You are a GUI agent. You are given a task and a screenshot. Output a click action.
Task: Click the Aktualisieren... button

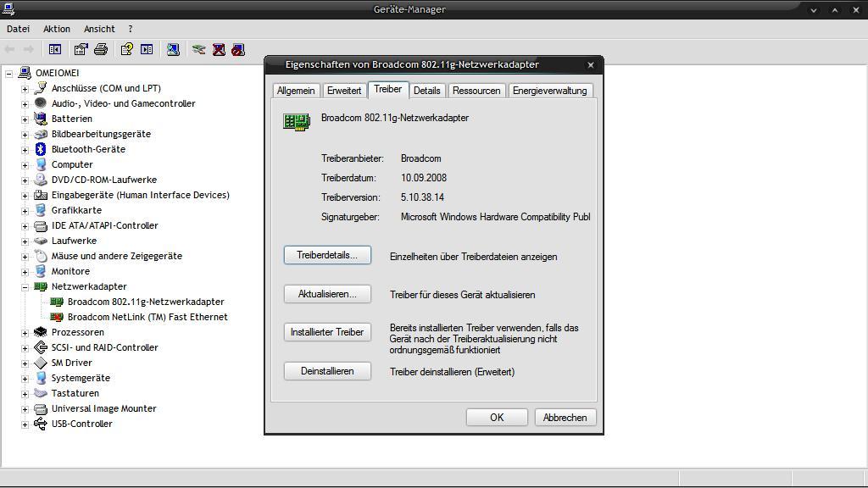(327, 294)
